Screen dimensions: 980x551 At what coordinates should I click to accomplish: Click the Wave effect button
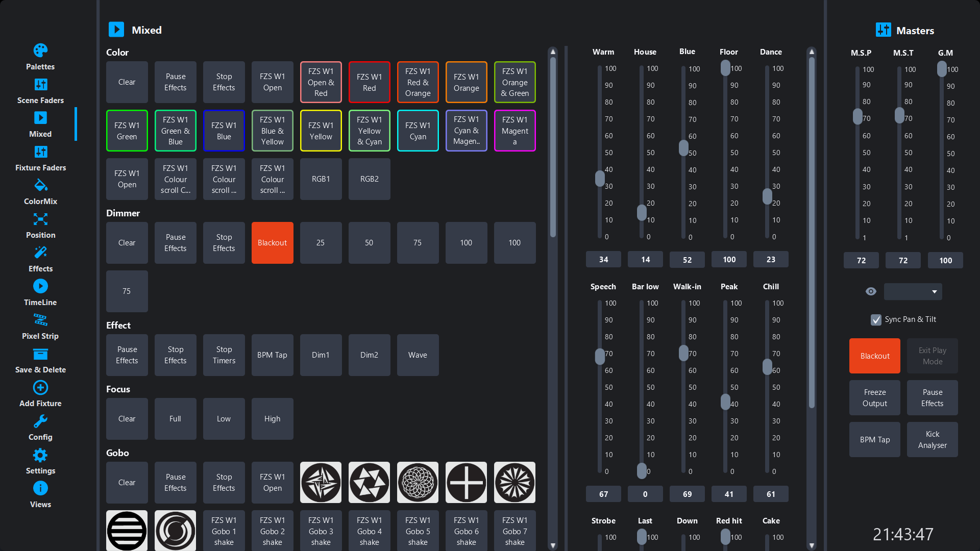tap(418, 355)
